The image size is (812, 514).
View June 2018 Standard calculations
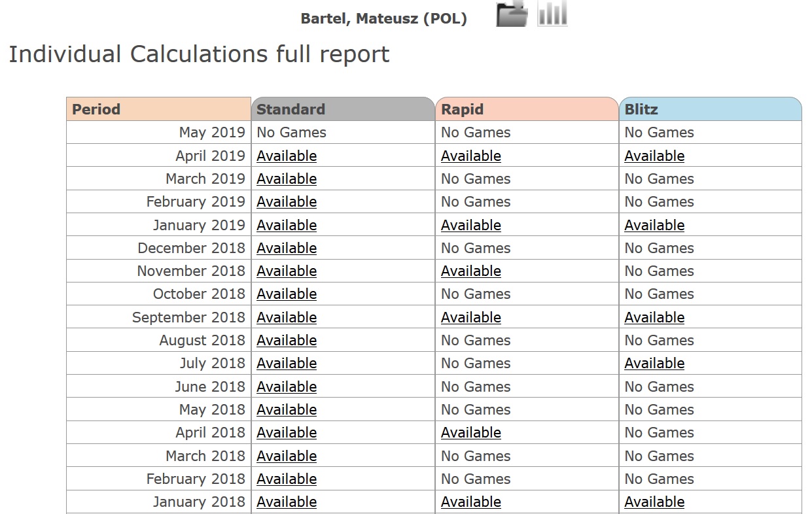[287, 386]
